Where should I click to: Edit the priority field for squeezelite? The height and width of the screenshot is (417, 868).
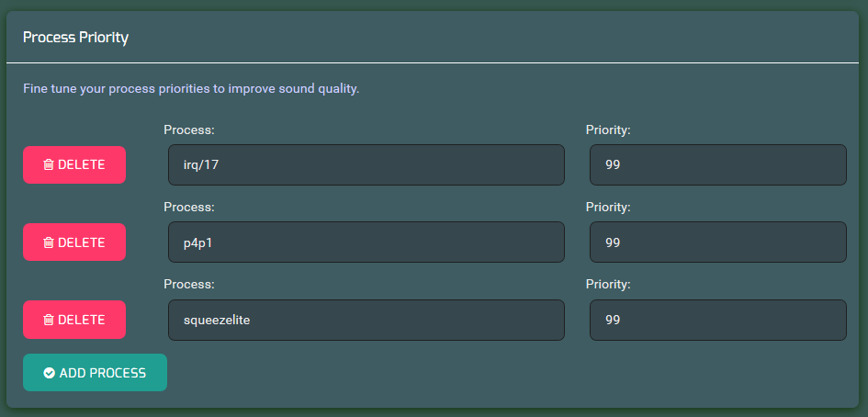(x=718, y=320)
